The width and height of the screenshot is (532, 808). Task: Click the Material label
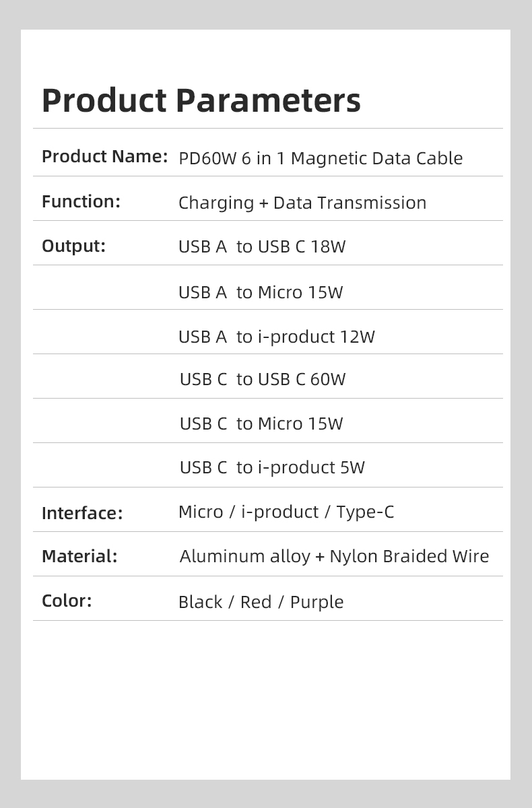[x=79, y=556]
